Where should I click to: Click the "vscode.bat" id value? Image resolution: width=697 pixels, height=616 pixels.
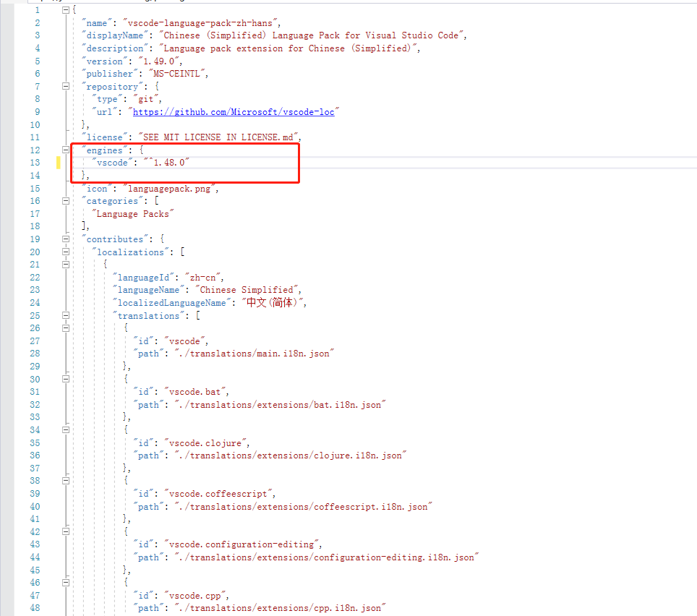195,392
